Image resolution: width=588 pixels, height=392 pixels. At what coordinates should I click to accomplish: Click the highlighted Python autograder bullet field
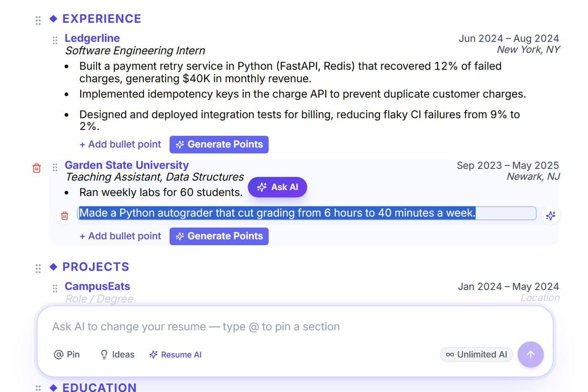[306, 213]
